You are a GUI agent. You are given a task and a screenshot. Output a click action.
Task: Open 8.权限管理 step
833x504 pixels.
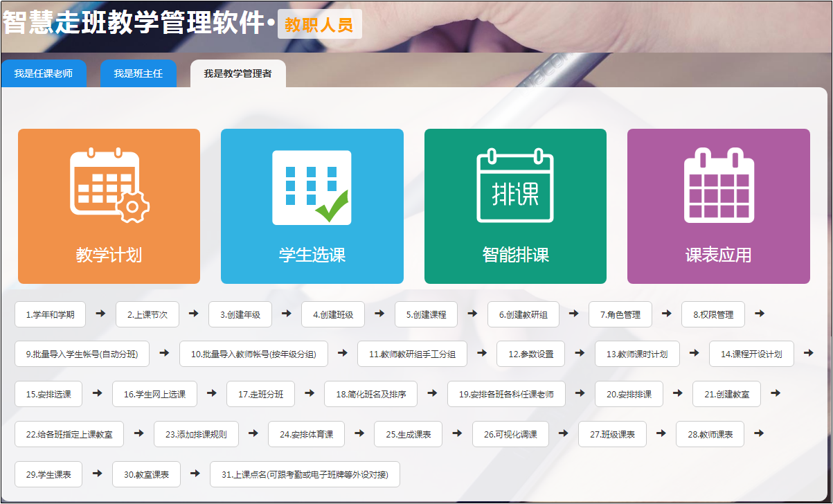pyautogui.click(x=713, y=314)
